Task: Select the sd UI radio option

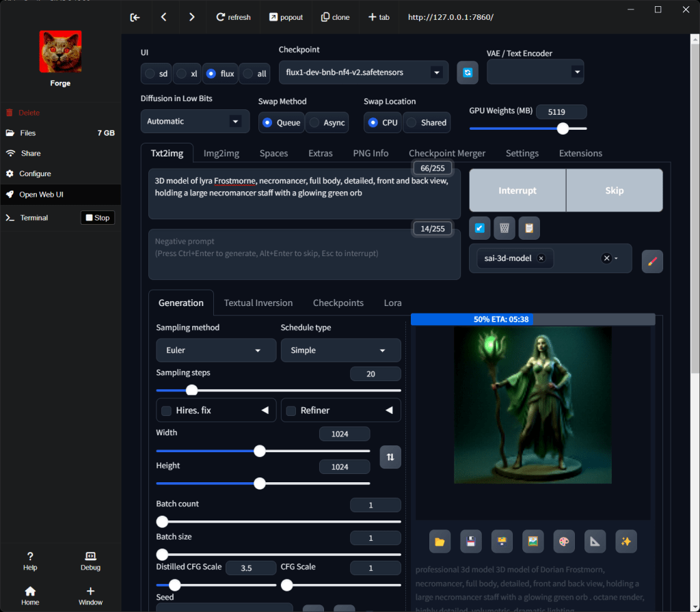Action: coord(157,73)
